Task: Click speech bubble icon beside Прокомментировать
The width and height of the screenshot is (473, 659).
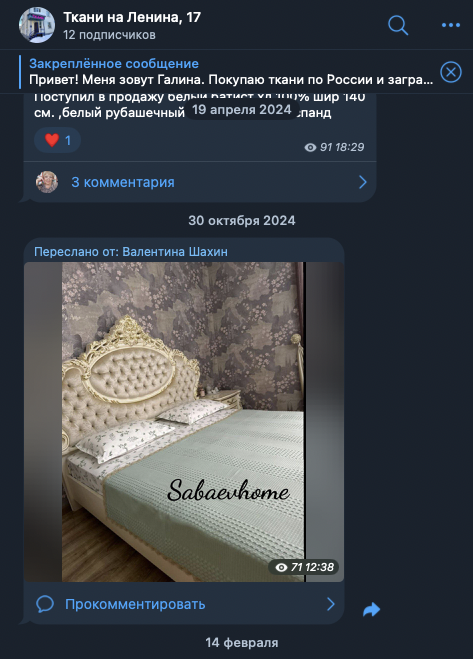Action: coord(45,604)
